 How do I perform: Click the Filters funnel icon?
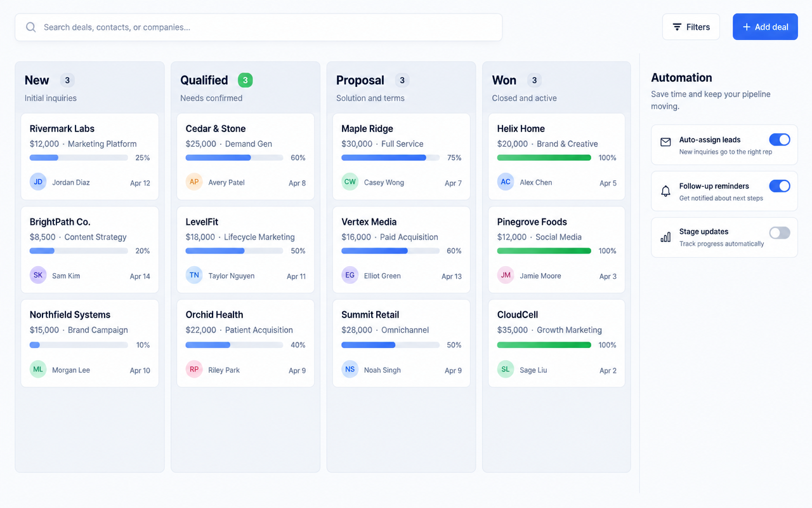(677, 27)
